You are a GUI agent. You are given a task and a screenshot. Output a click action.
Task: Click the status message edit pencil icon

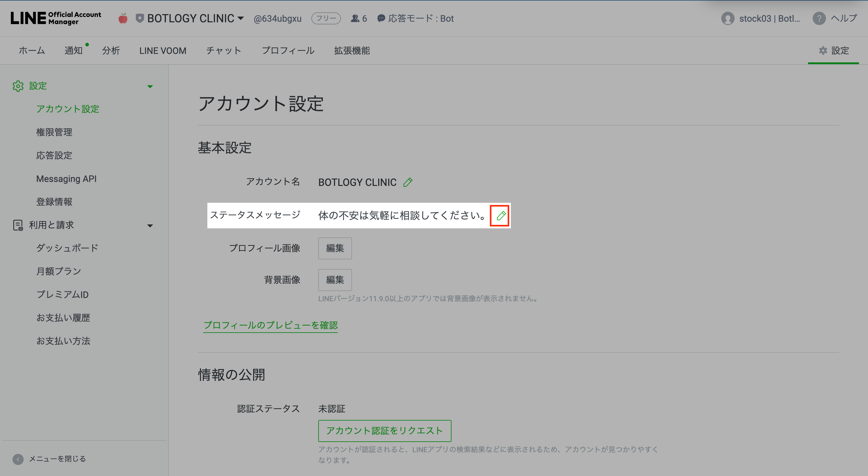click(x=501, y=216)
